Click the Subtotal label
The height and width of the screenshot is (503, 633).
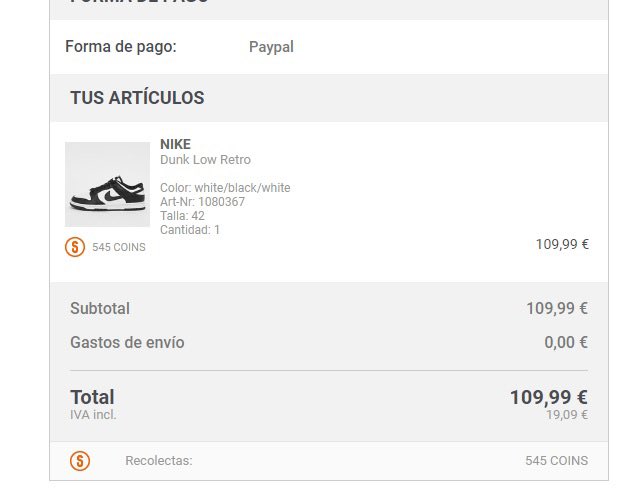point(100,308)
